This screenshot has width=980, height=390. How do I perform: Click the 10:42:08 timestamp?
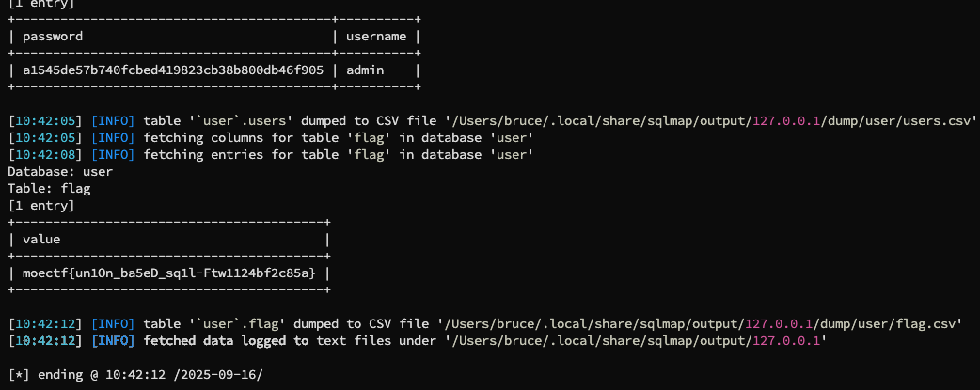pos(45,154)
